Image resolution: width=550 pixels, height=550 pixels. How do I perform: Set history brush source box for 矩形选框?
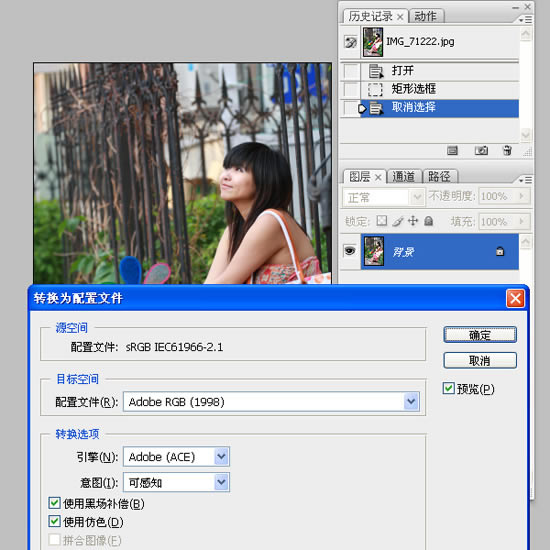click(350, 89)
